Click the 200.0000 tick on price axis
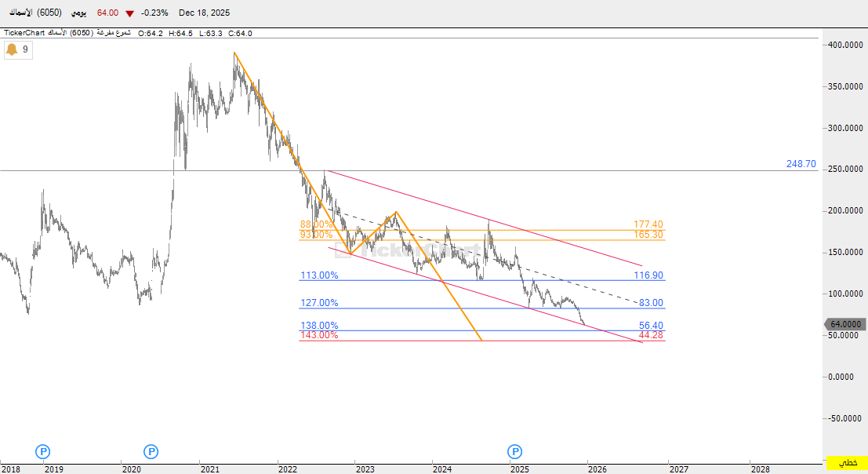The height and width of the screenshot is (474, 868). 845,211
